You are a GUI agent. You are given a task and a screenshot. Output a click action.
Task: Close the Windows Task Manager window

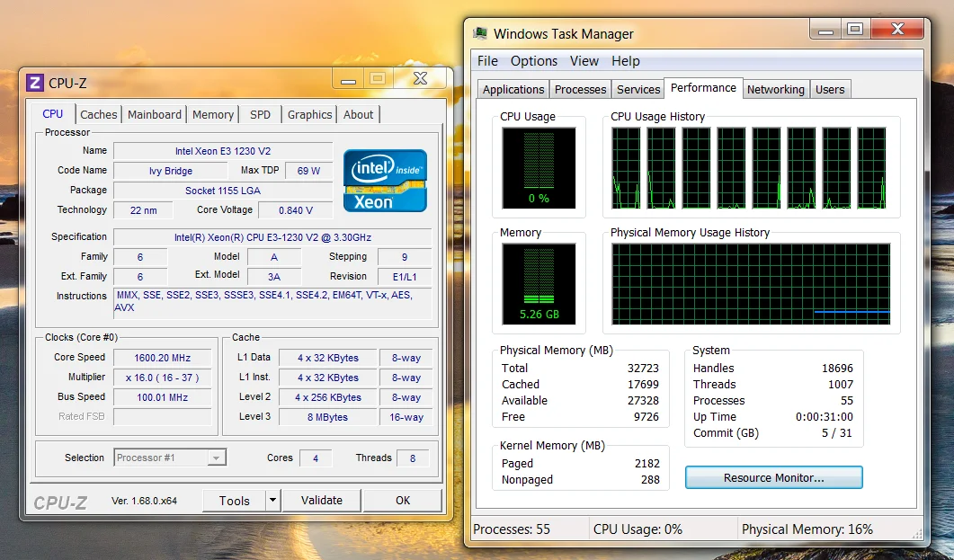[x=897, y=29]
